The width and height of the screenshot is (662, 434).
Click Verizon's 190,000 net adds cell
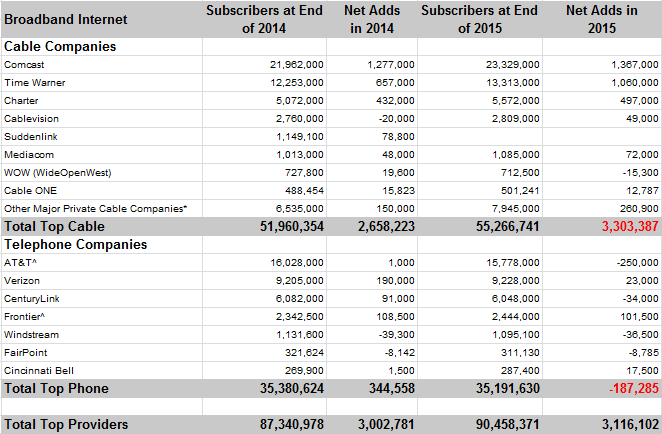(x=395, y=281)
